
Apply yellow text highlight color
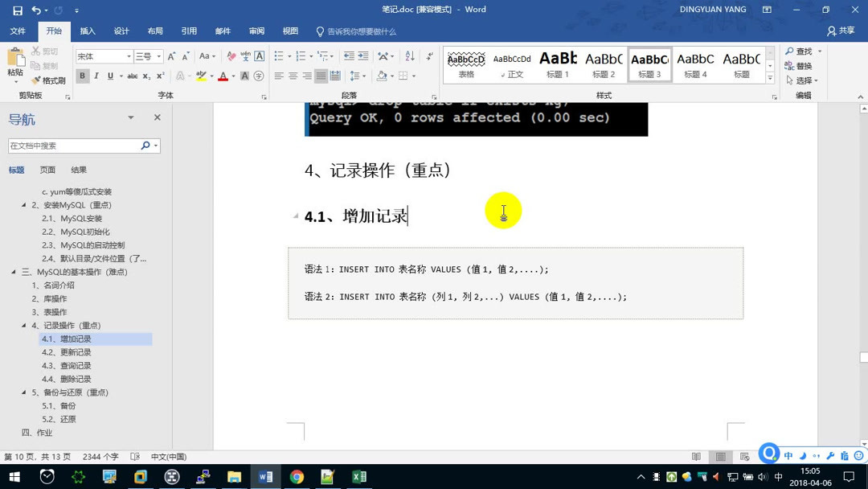click(x=203, y=76)
